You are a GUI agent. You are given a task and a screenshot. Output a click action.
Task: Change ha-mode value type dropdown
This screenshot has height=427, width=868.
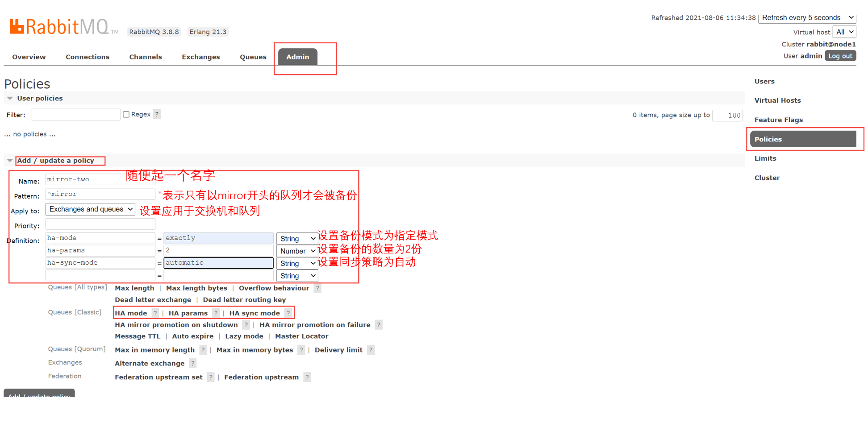pyautogui.click(x=297, y=239)
